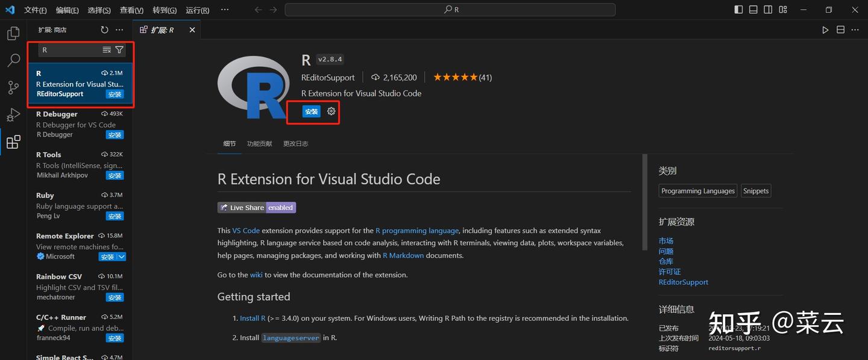Expand the Remote Explorer install dropdown arrow
Screen dimensions: 868x360
coord(122,256)
